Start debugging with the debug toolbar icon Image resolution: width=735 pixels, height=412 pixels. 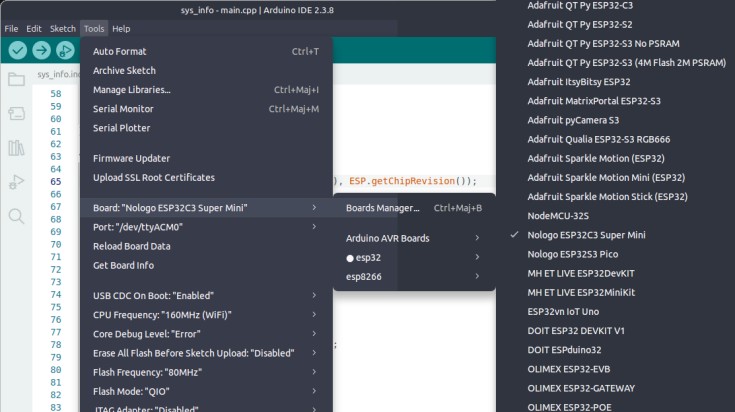pyautogui.click(x=65, y=50)
